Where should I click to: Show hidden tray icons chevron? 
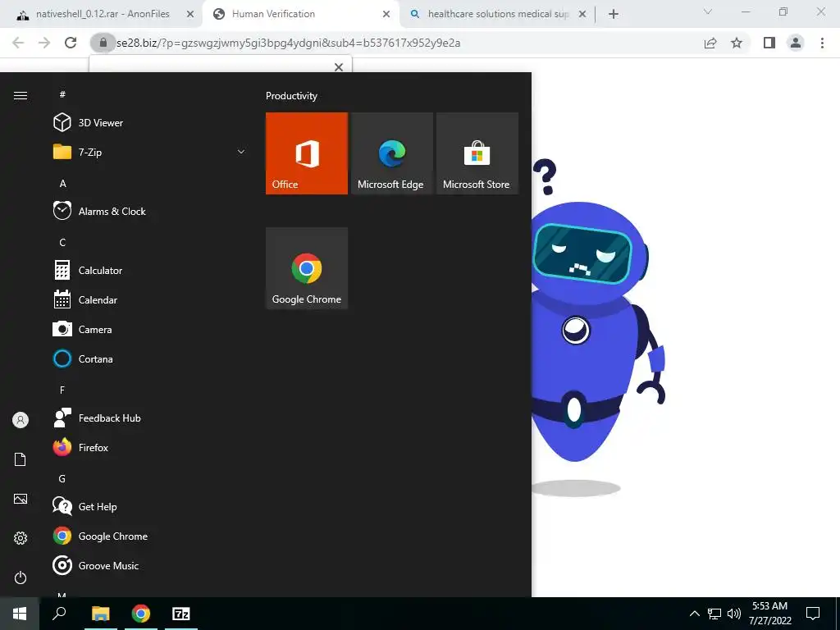(694, 614)
